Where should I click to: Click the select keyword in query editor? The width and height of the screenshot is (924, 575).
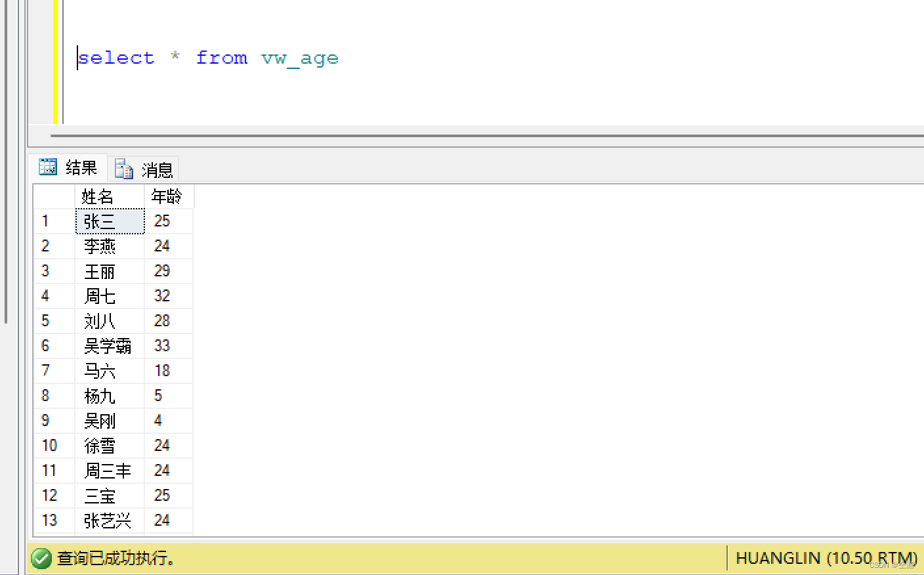(116, 58)
